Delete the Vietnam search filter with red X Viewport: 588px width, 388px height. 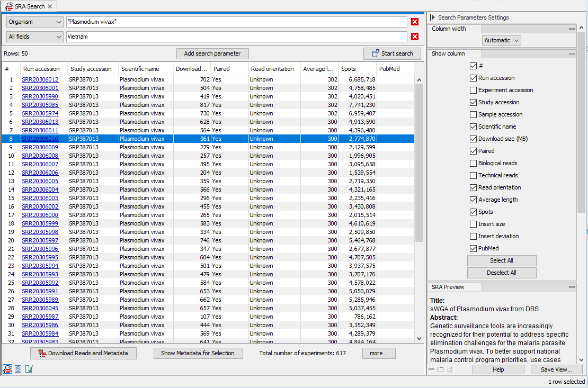(x=415, y=37)
